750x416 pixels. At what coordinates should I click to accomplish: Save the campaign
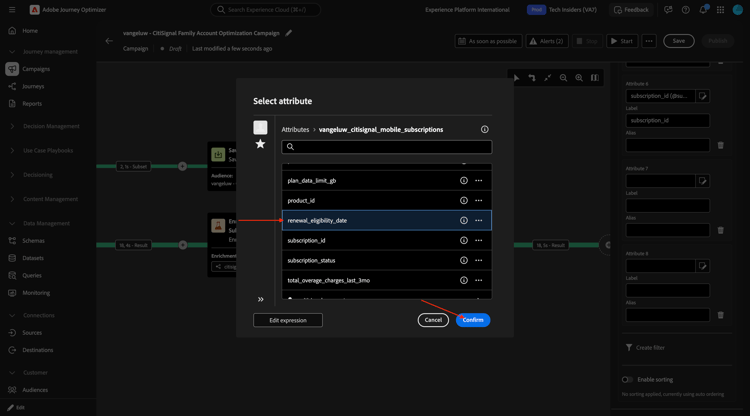click(x=679, y=41)
